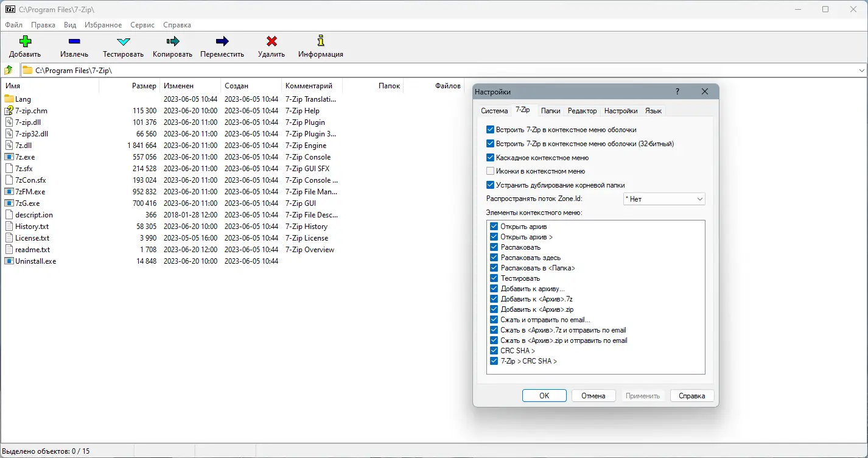
Task: Switch to the Редактор tab
Action: tap(583, 111)
